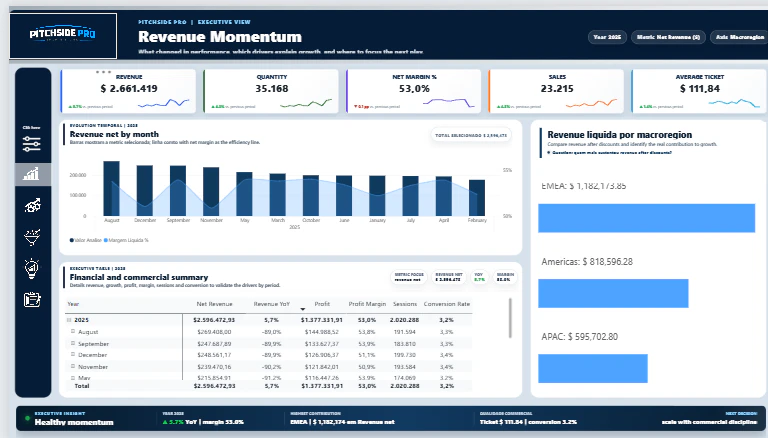Select the August bar in monthly chart

pos(111,189)
